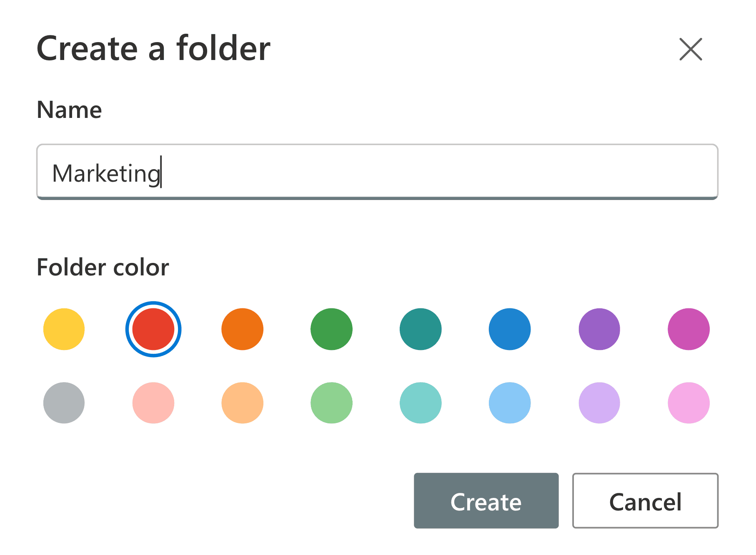Select the lavender folder color
The width and height of the screenshot is (756, 555).
pyautogui.click(x=599, y=403)
